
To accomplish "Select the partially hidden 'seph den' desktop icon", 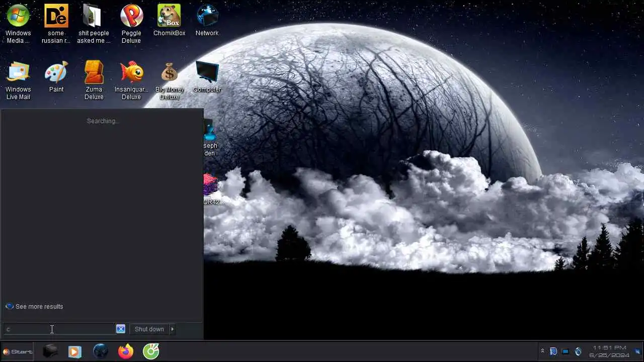I will (x=210, y=138).
